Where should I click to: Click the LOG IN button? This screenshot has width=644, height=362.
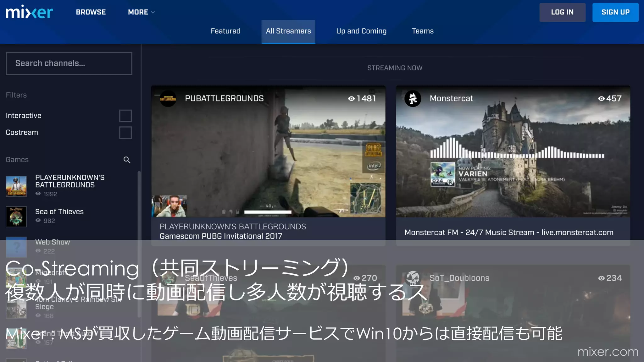pyautogui.click(x=562, y=12)
